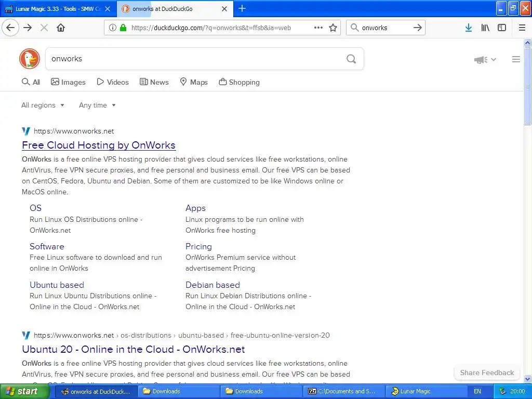Click the scrollbar down arrow
The width and height of the screenshot is (532, 399).
527,379
